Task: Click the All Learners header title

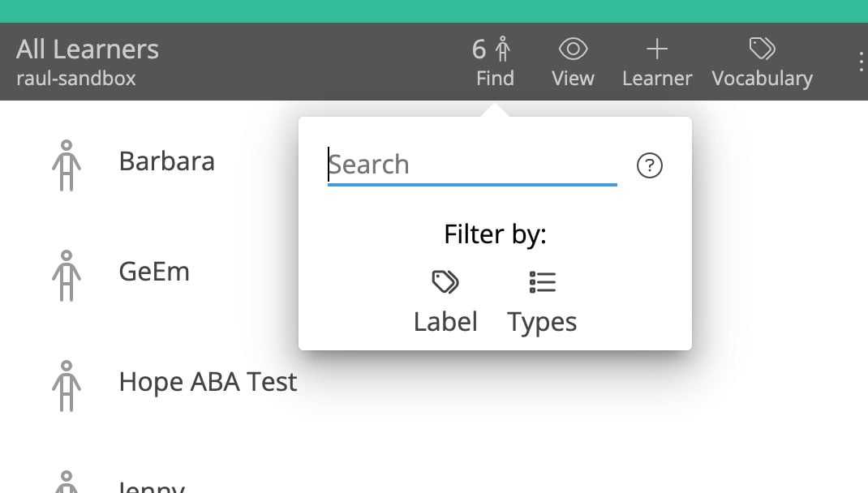Action: pos(88,49)
